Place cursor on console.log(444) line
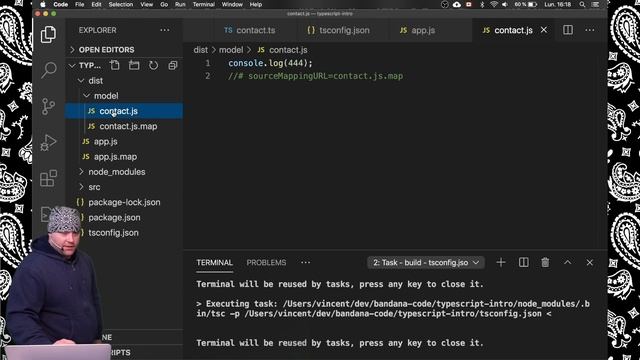Screen dimensions: 640x360 (270, 63)
